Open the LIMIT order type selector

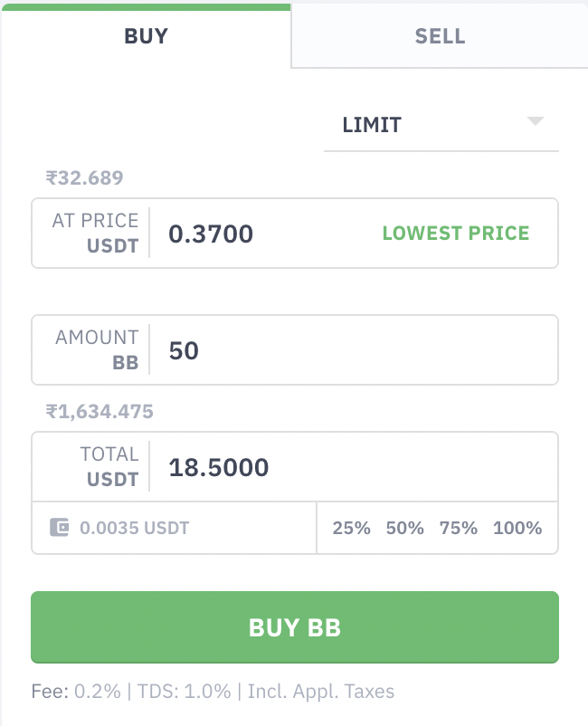point(441,125)
